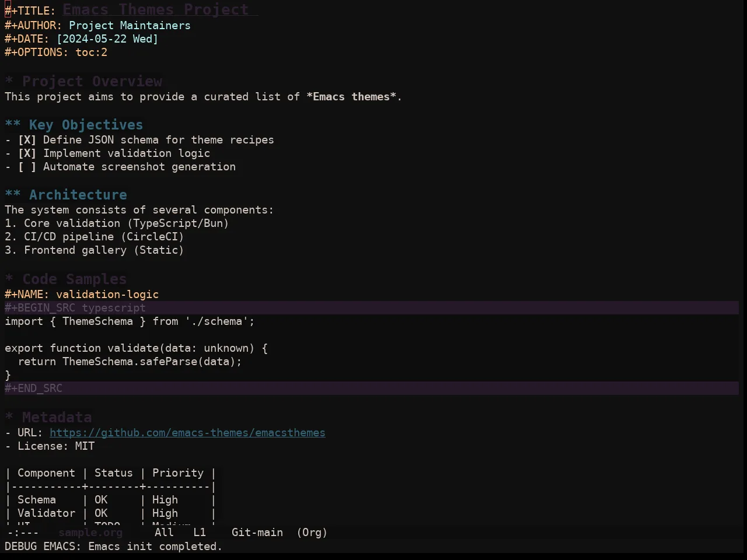Fold the Key Objectives subheading
The height and width of the screenshot is (560, 747).
coord(74,125)
